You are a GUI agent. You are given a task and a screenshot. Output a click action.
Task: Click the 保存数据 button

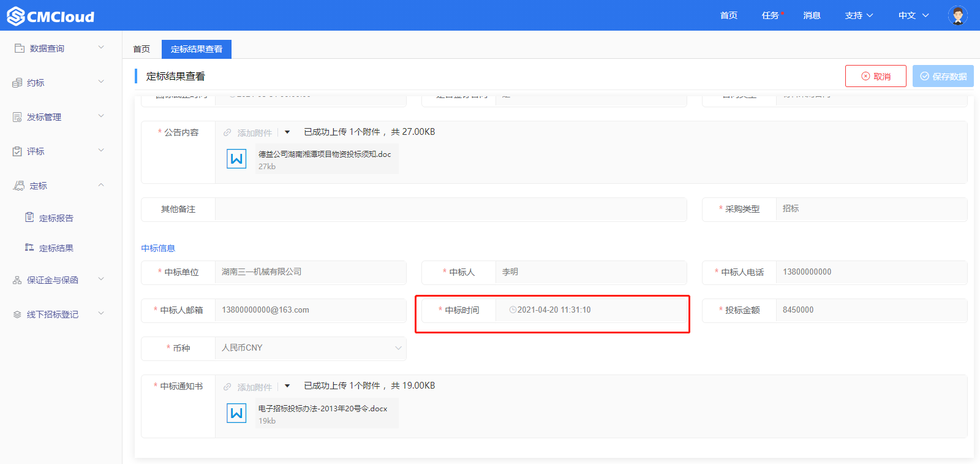(x=943, y=76)
